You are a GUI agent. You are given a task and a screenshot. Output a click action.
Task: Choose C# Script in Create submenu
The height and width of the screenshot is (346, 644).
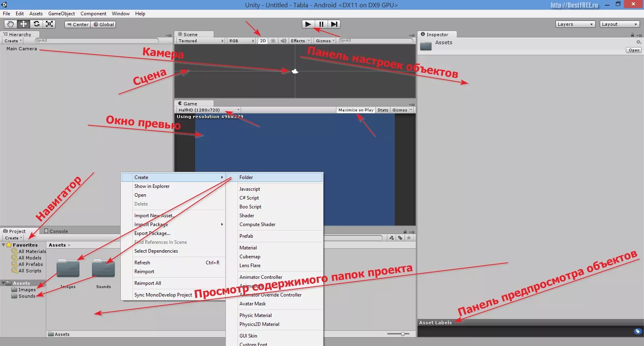point(275,198)
